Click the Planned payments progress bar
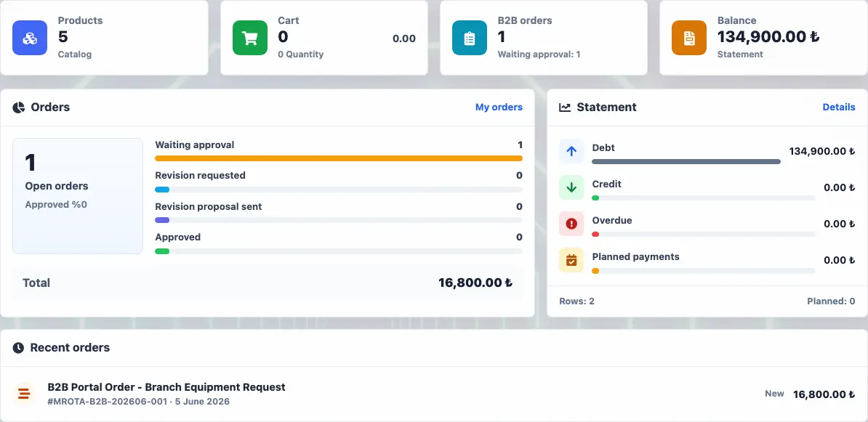868x422 pixels. [704, 270]
